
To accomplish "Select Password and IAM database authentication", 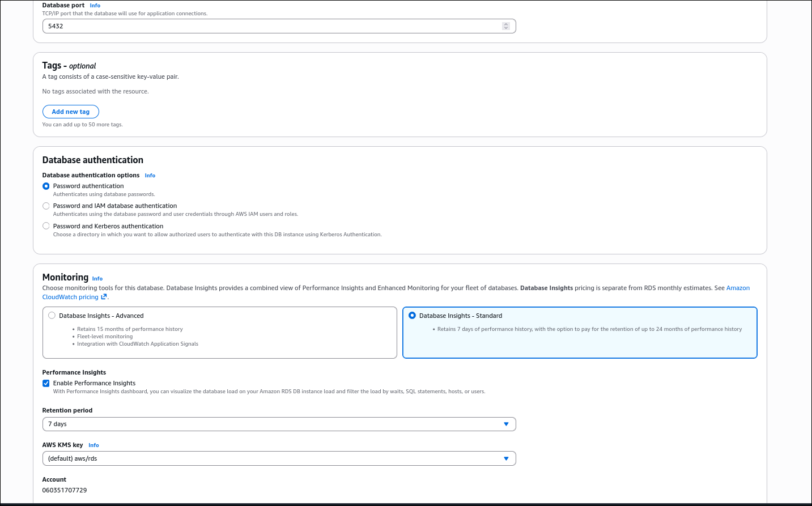I will [x=46, y=206].
